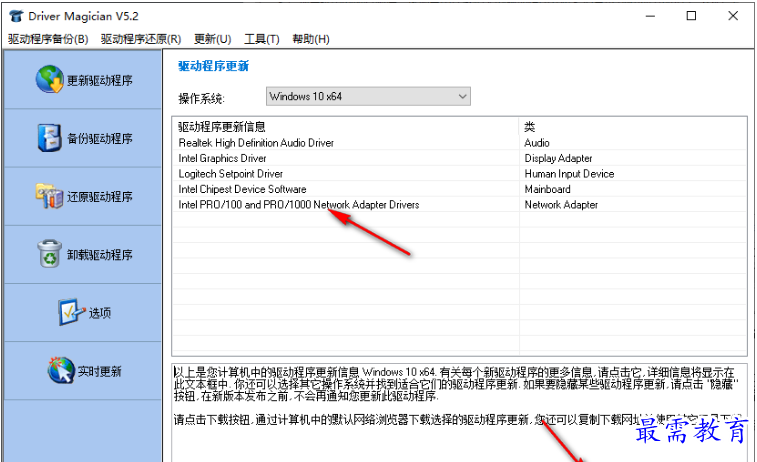
Task: Click the Uninstall Drivers recycle bin icon
Action: coord(49,253)
